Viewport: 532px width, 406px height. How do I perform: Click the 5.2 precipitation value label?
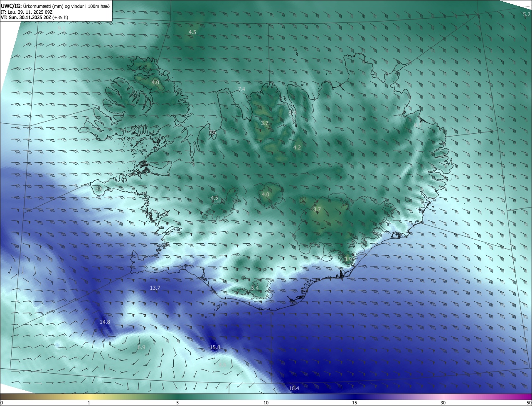tap(526, 14)
